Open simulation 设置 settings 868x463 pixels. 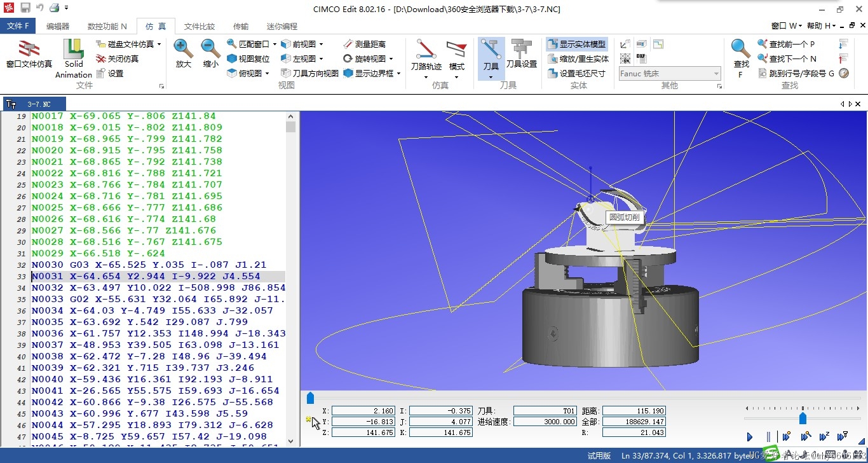point(110,74)
